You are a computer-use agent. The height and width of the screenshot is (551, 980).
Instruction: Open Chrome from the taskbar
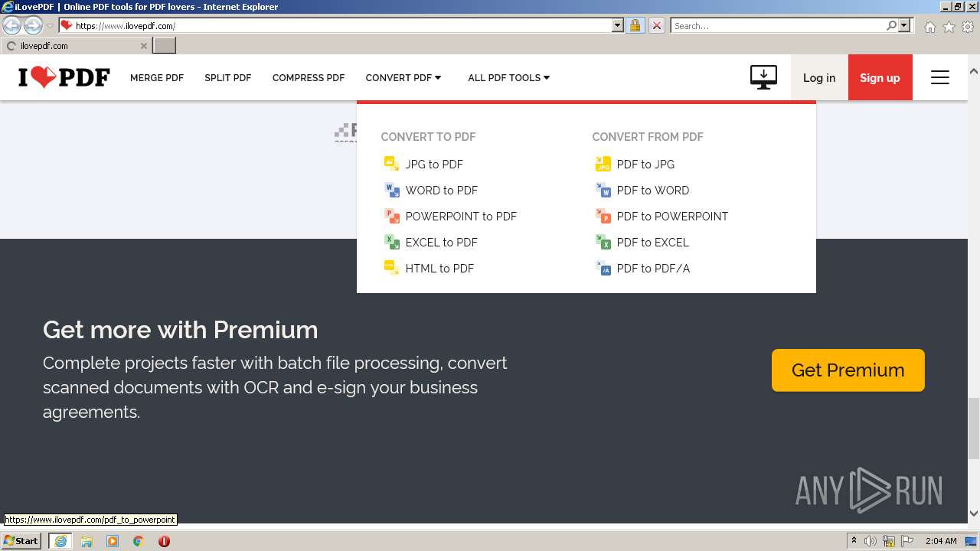coord(139,540)
